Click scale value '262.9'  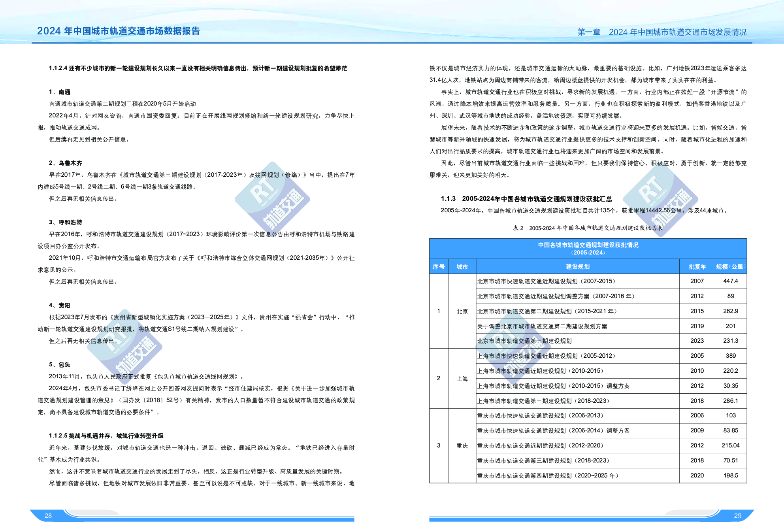[731, 311]
